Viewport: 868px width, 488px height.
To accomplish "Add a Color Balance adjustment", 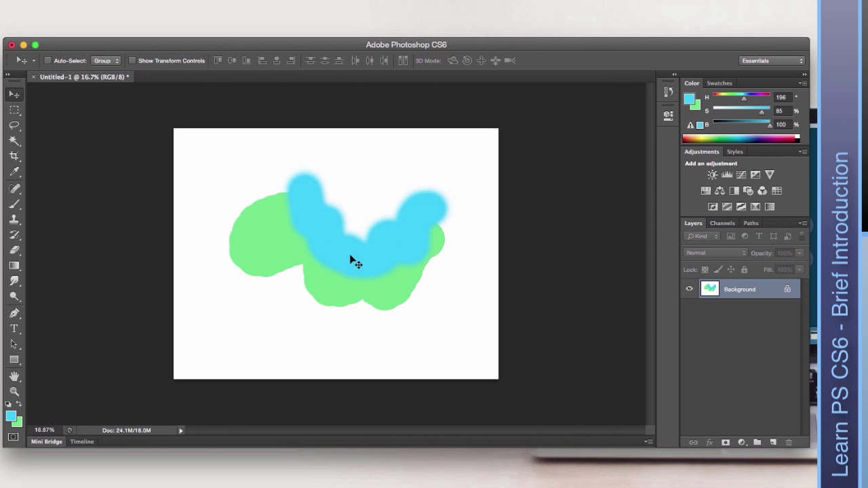I will 719,191.
